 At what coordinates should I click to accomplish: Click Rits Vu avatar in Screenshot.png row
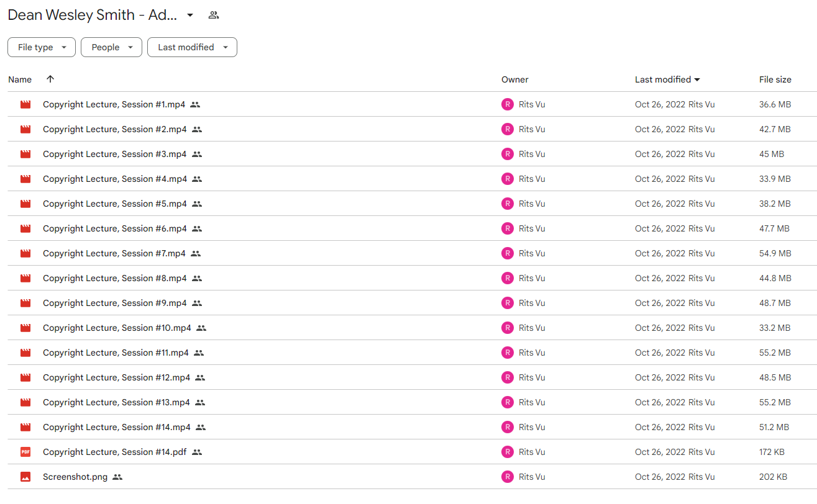[x=508, y=477]
